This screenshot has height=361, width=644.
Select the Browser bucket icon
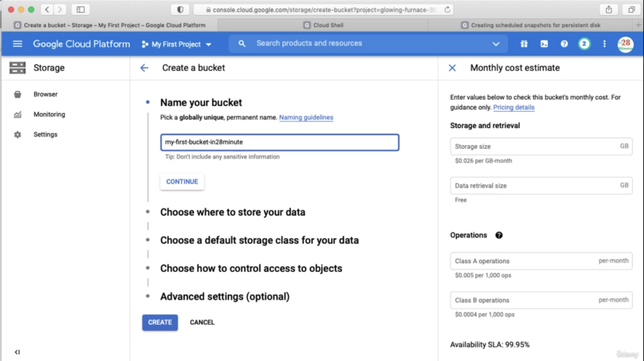point(17,94)
